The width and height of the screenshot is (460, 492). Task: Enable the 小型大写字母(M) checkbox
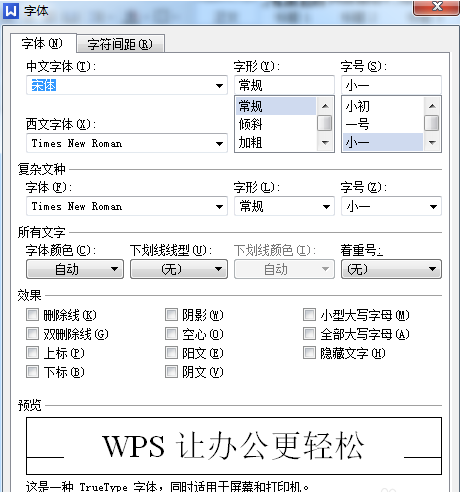point(309,315)
